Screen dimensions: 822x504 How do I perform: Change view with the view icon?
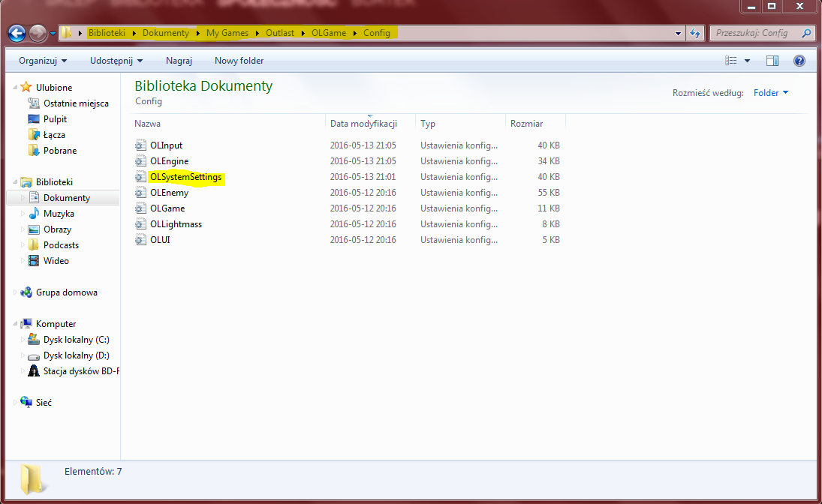pos(730,61)
